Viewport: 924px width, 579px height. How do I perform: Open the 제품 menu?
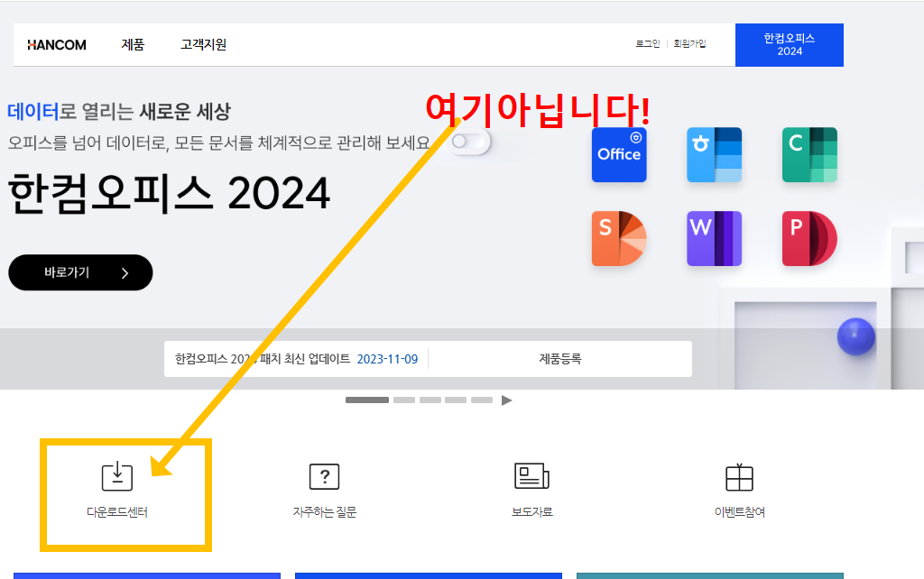133,44
